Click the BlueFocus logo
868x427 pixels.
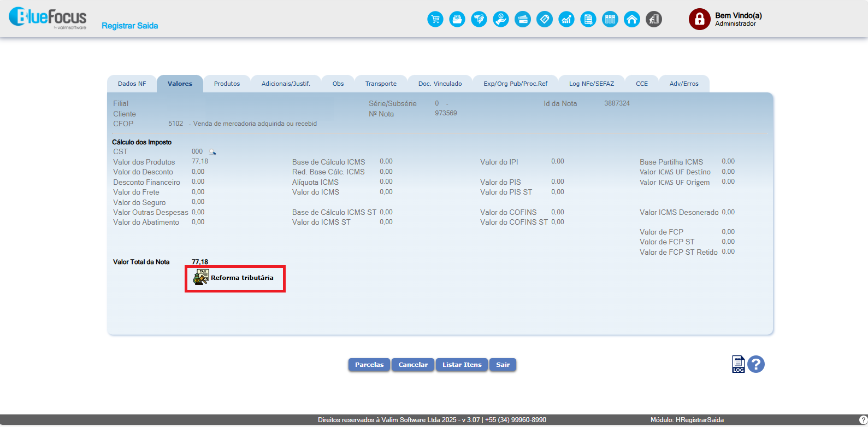tap(48, 19)
